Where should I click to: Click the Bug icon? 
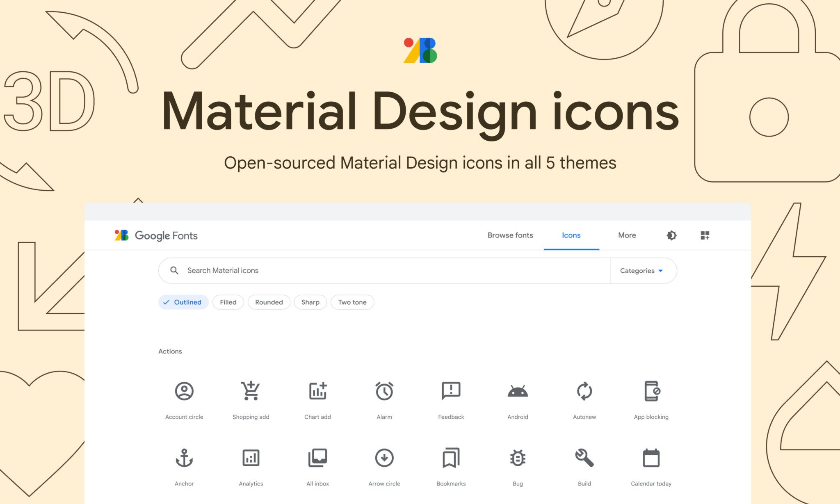click(x=517, y=458)
